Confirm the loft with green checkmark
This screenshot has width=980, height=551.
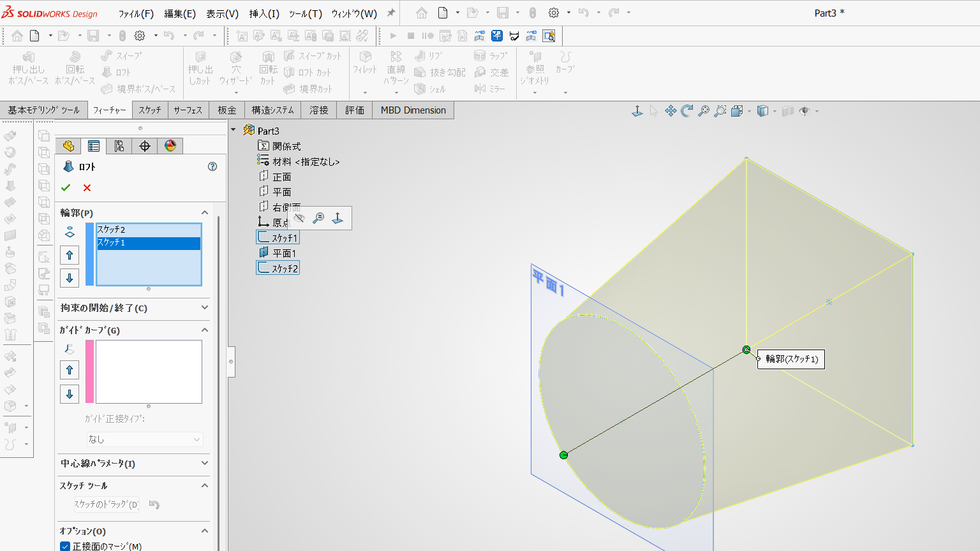tap(66, 187)
